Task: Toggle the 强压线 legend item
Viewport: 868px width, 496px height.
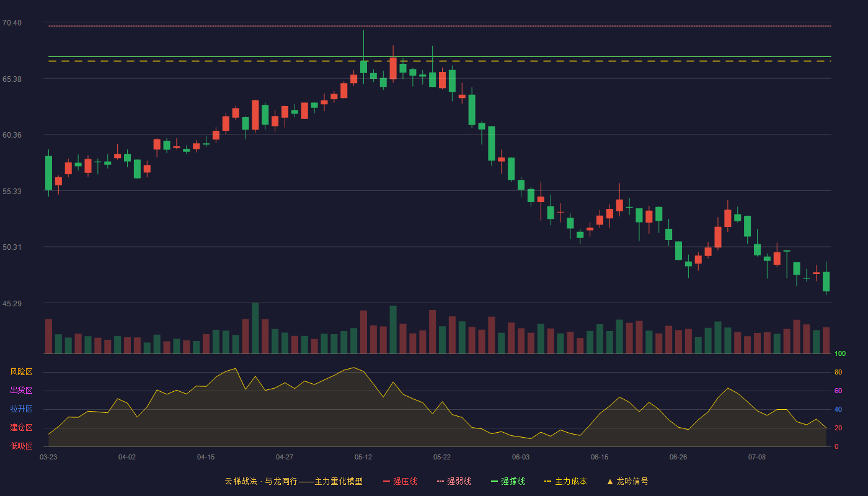Action: click(x=405, y=481)
